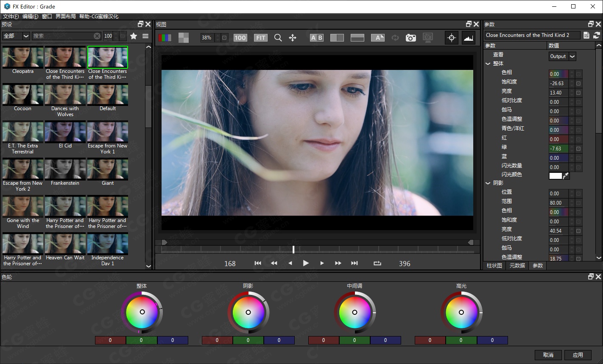Toggle loop playback
Screen dimensions: 603x364
pyautogui.click(x=377, y=263)
